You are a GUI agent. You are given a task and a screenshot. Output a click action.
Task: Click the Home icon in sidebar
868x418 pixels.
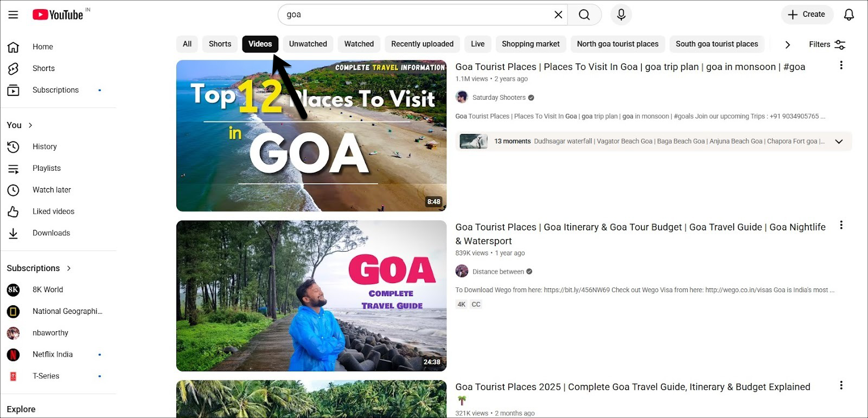13,47
